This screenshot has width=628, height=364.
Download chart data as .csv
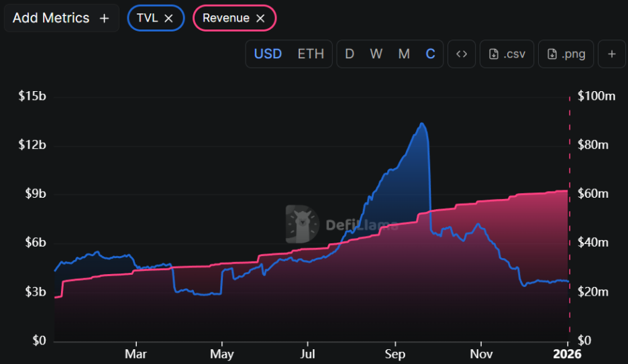507,54
